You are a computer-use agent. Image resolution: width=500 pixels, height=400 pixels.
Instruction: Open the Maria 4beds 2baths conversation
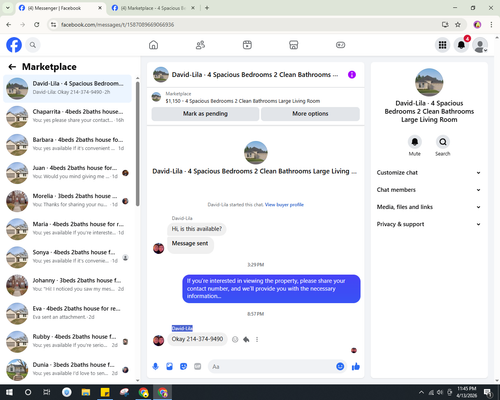[67, 229]
